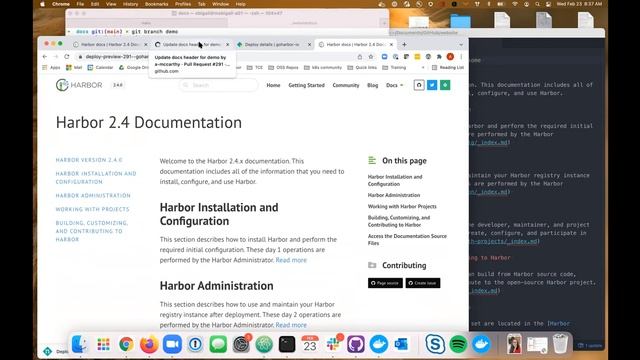Click the Page source button
Image resolution: width=640 pixels, height=360 pixels.
[385, 283]
